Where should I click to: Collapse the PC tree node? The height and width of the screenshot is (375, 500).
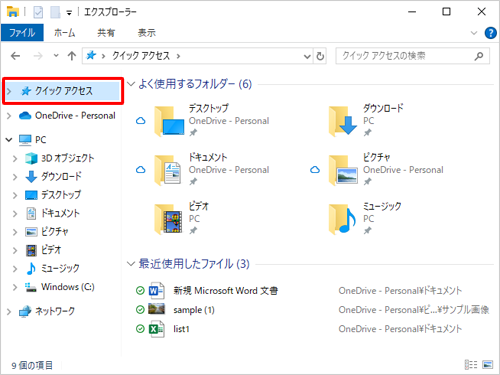click(x=9, y=140)
